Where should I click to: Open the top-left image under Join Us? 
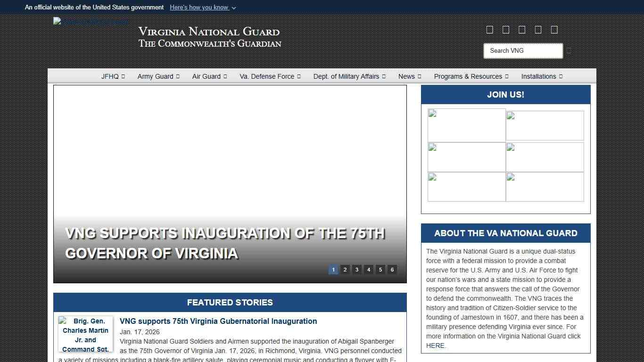click(x=466, y=125)
